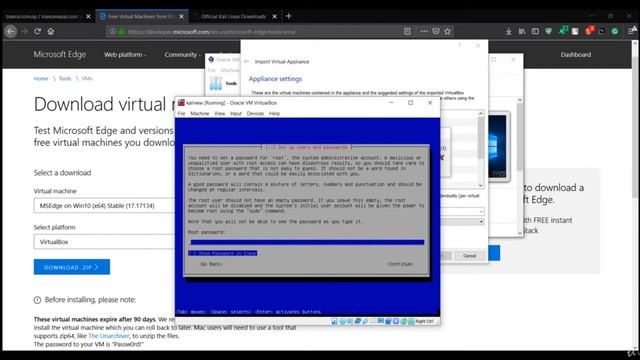
Task: Toggle reader view in the address bar
Action: point(407,31)
